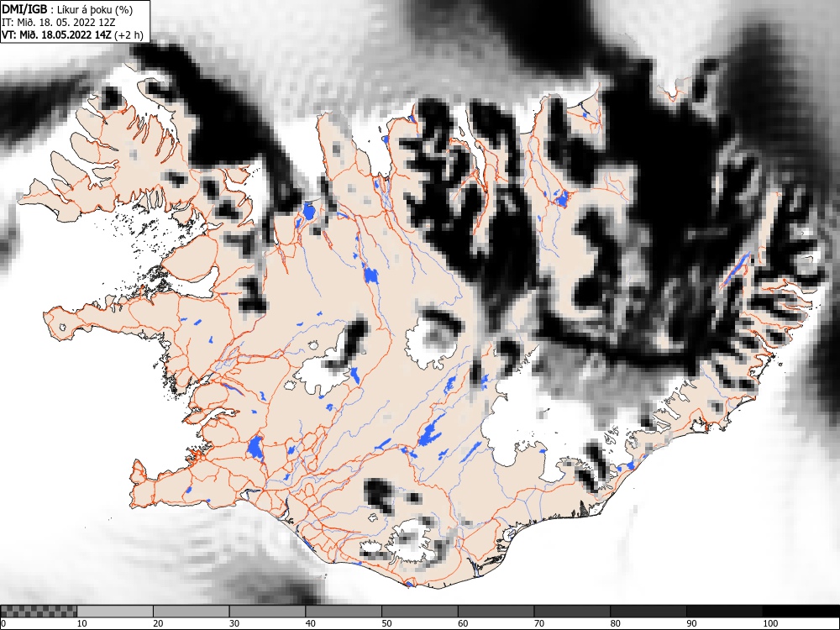840x630 pixels.
Task: Click the legend label "10"
Action: tap(82, 623)
